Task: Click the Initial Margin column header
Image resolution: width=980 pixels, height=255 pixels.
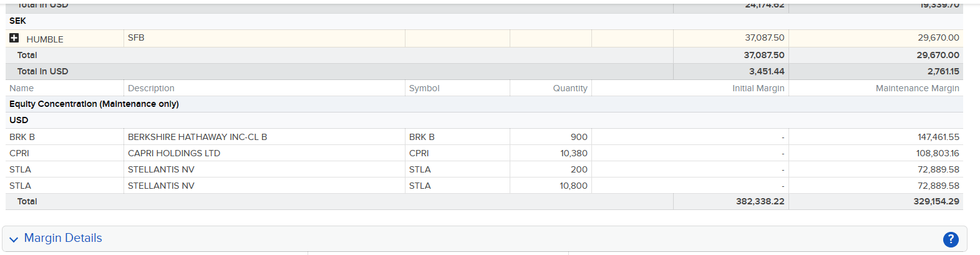Action: point(758,88)
